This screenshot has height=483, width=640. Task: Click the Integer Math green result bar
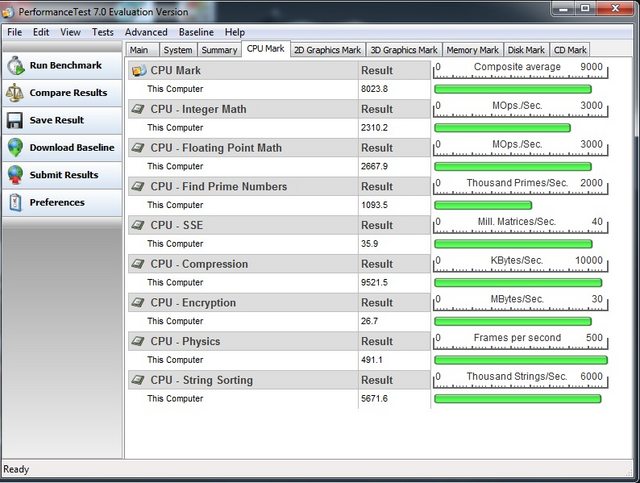502,128
